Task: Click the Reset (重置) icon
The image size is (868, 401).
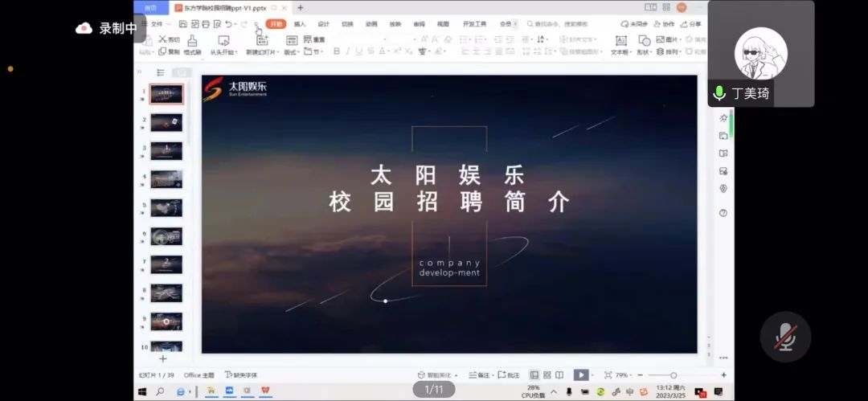Action: [309, 39]
